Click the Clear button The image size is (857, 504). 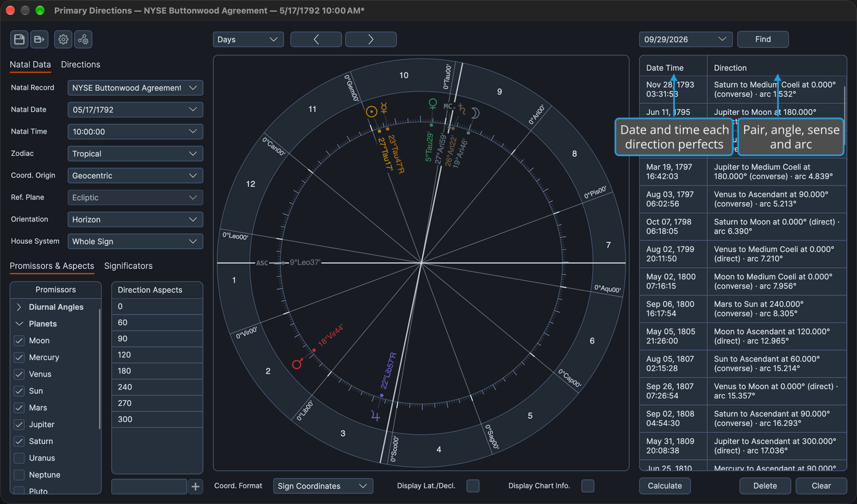pyautogui.click(x=821, y=486)
